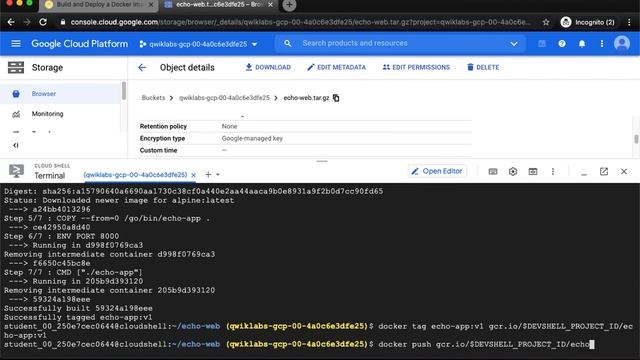Open the user account avatar

tap(622, 43)
